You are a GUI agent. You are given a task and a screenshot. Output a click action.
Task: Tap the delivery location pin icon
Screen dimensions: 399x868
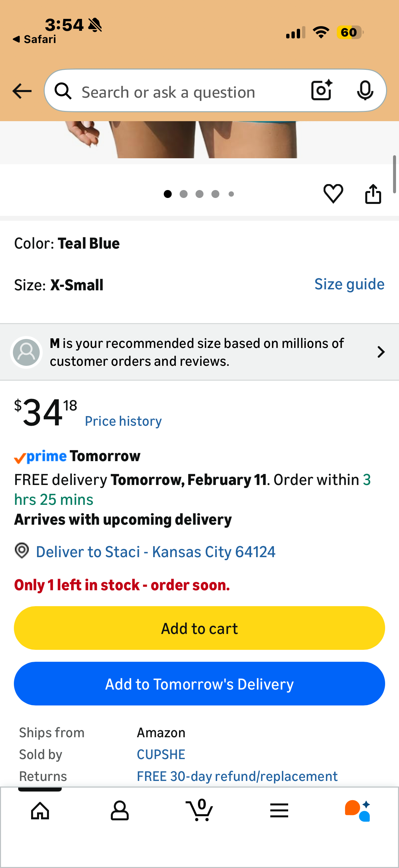click(22, 551)
